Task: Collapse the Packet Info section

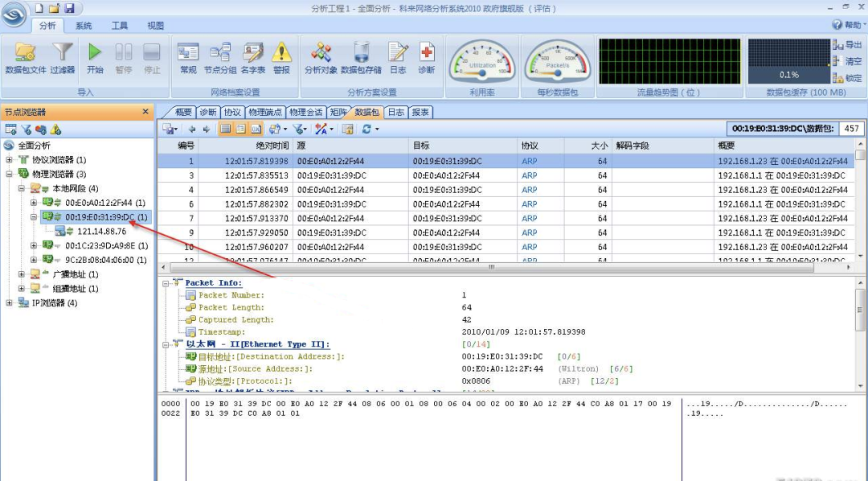Action: click(165, 283)
